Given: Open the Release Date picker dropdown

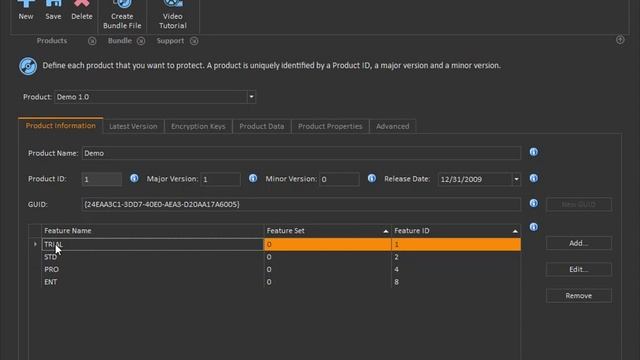Looking at the screenshot, I should click(516, 179).
